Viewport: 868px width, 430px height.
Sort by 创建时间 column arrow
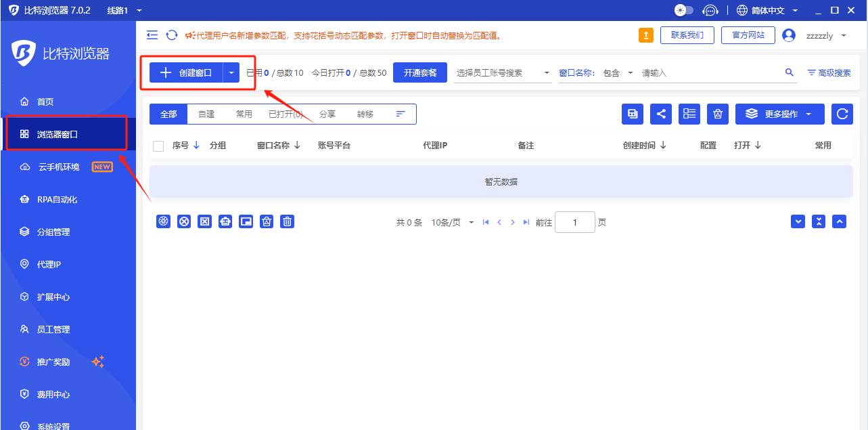pyautogui.click(x=663, y=145)
